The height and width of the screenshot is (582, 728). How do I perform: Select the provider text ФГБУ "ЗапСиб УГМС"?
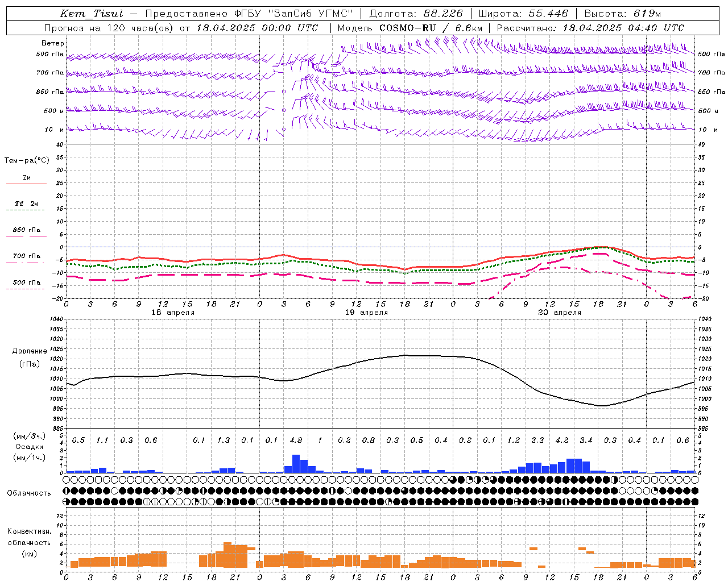coord(294,14)
